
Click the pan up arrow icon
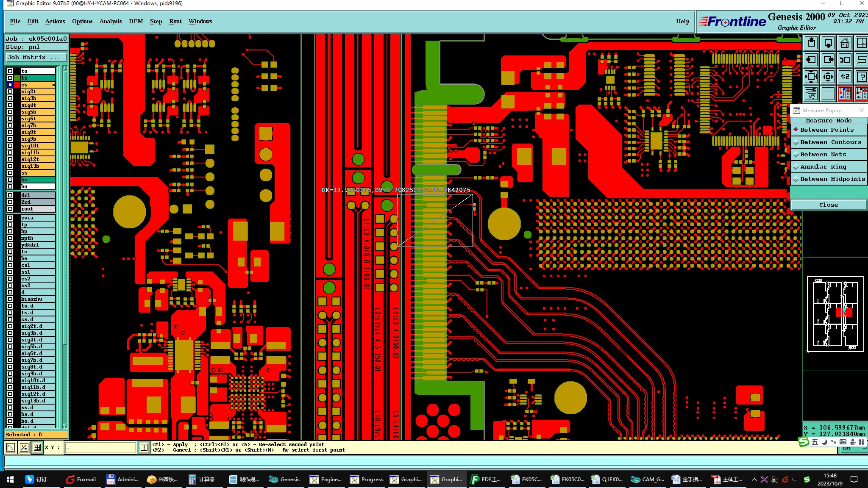(811, 43)
